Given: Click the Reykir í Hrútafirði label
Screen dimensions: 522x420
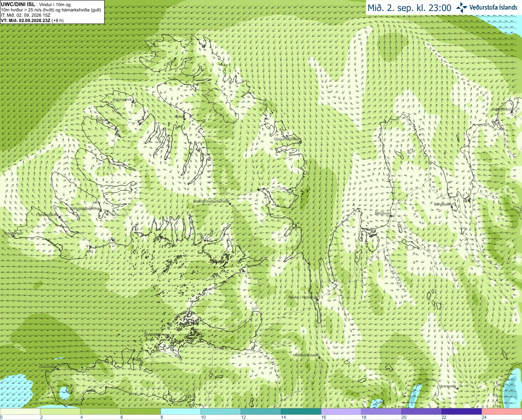Looking at the screenshot, I should pyautogui.click(x=302, y=297).
